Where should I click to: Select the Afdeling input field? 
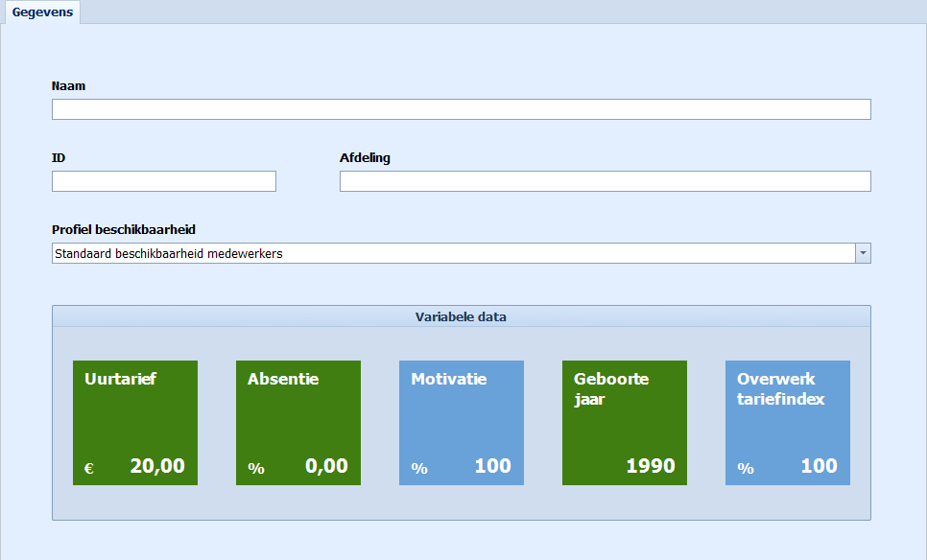605,181
